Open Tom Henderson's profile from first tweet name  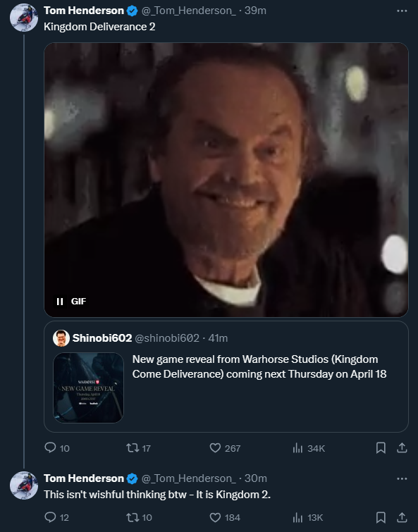point(84,11)
